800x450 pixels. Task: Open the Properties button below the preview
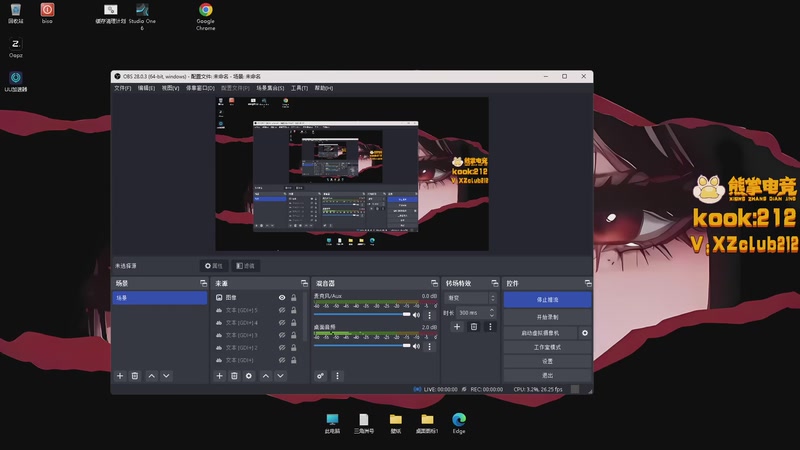point(214,266)
